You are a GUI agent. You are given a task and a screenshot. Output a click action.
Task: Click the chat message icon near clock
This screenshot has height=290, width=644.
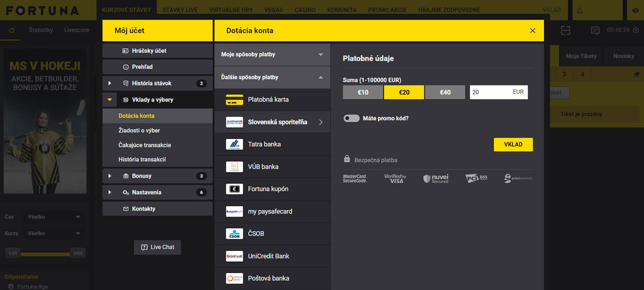595,30
